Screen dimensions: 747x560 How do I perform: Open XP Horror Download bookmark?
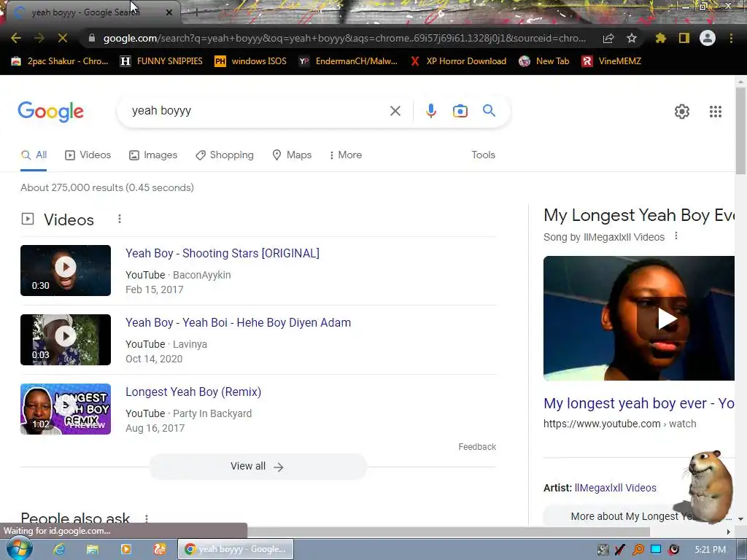458,61
